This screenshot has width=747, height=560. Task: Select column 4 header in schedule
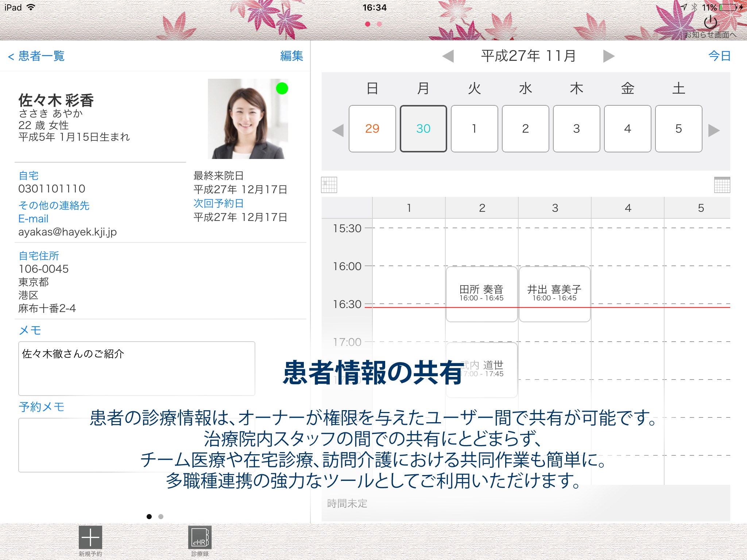(x=628, y=208)
